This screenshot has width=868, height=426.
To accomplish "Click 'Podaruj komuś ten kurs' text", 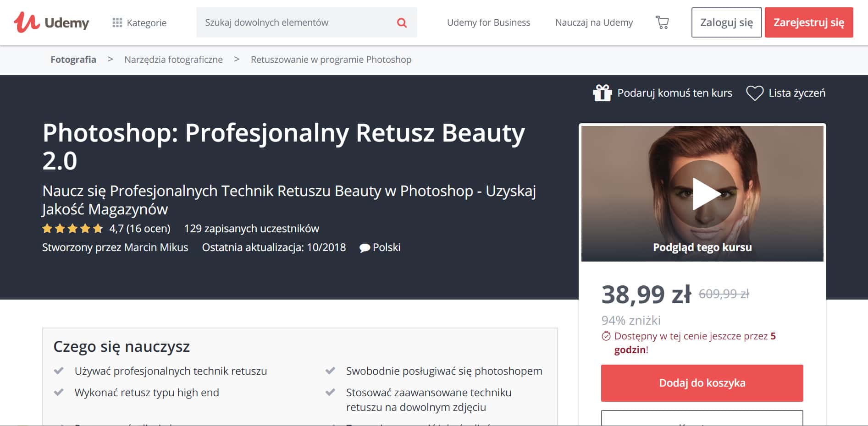I will 674,93.
